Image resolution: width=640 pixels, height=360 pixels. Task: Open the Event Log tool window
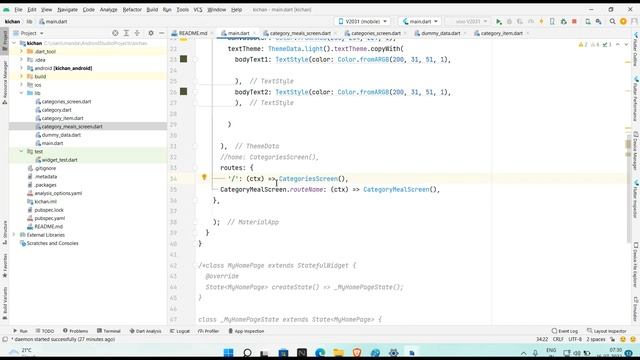(564, 331)
